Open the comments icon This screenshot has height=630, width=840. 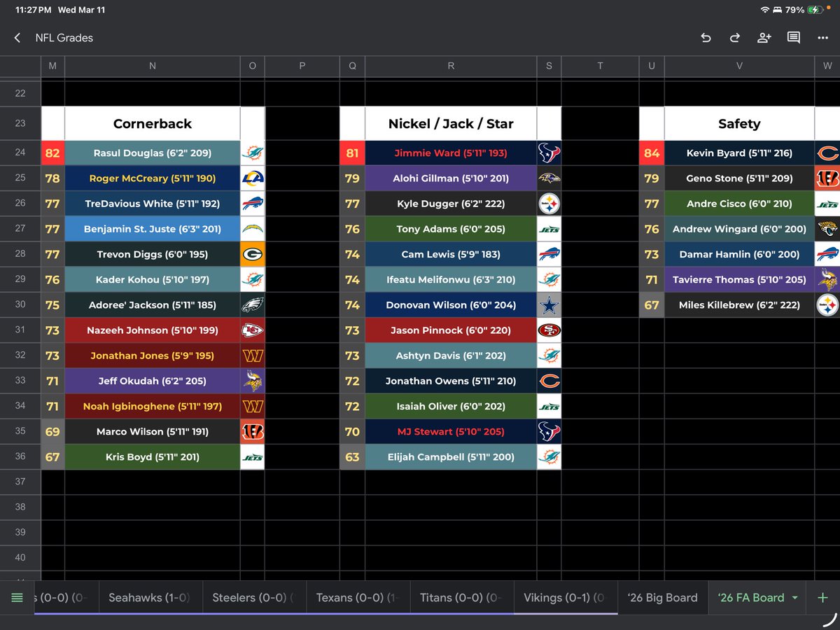pos(794,38)
